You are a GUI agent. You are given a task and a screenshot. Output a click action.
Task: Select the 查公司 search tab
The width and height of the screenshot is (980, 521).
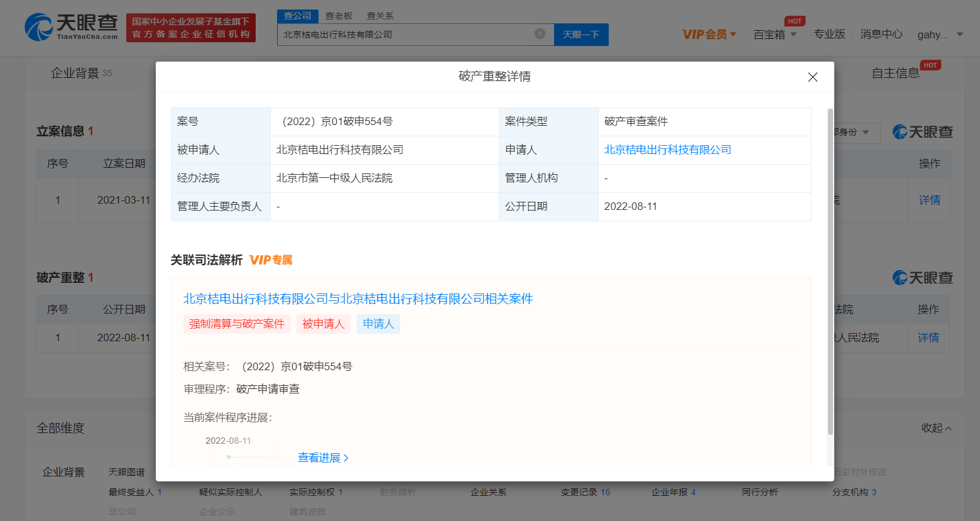297,16
